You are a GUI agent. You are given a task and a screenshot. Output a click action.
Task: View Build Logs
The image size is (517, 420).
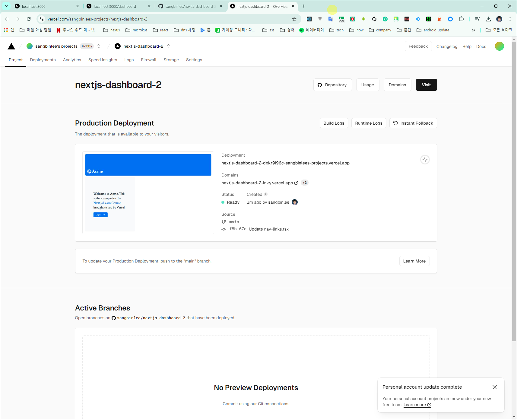point(334,123)
